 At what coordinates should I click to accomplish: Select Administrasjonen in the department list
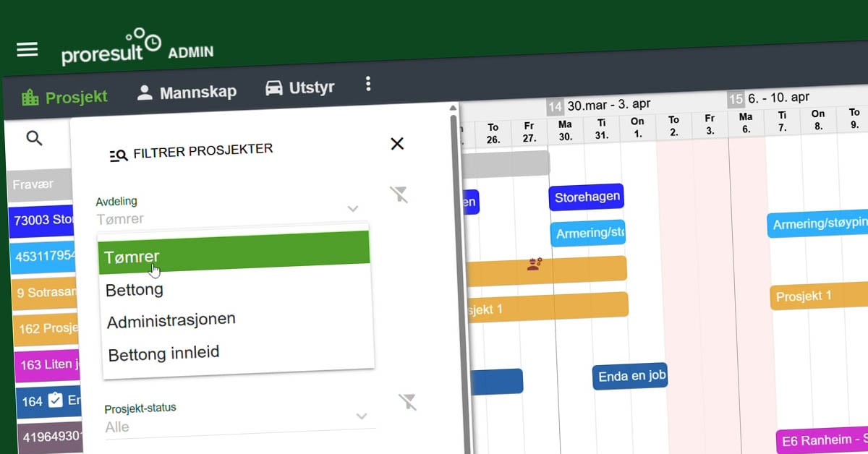click(171, 320)
